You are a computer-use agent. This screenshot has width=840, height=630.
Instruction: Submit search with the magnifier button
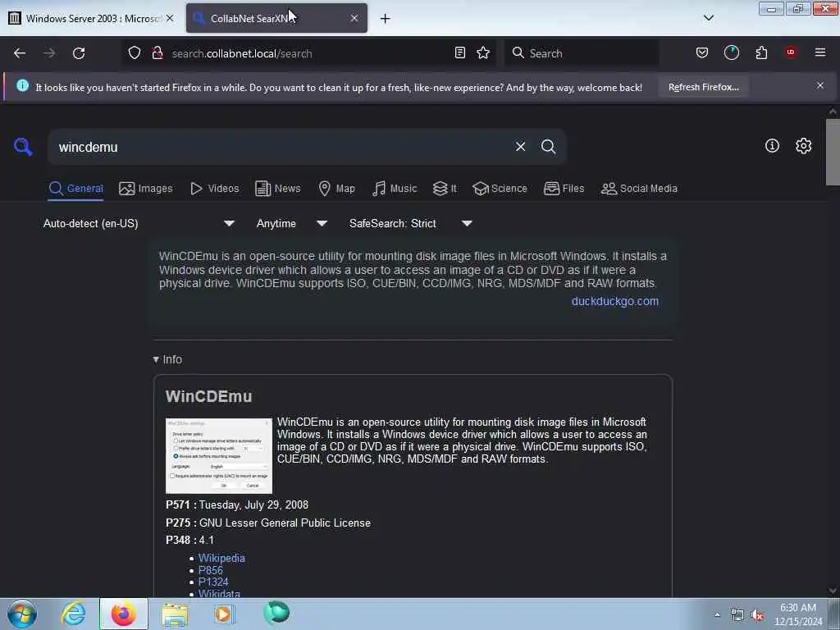point(548,147)
